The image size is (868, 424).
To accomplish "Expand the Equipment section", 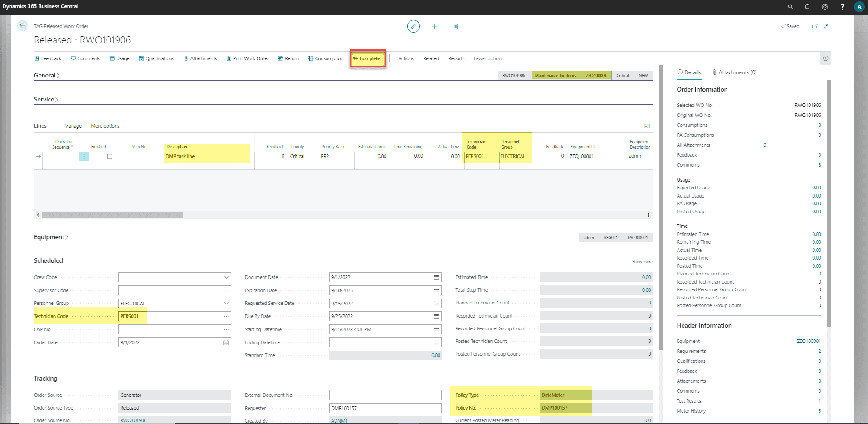I will coord(51,237).
